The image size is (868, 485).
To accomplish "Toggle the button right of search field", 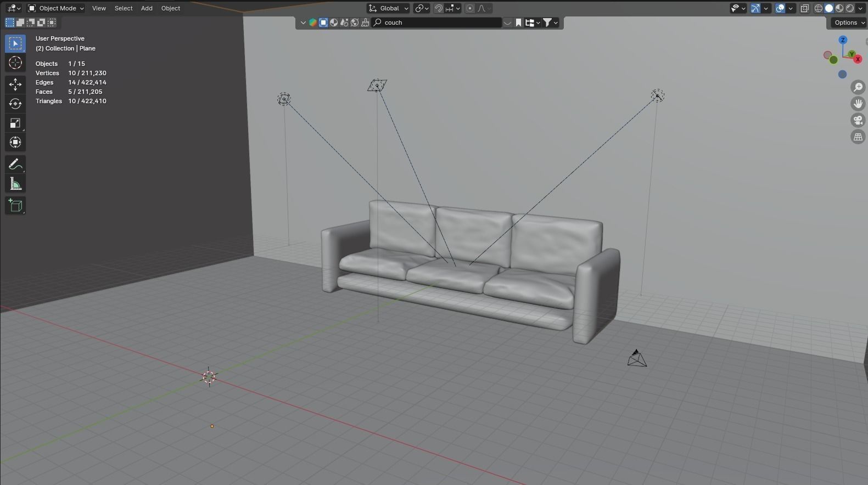I will click(508, 22).
